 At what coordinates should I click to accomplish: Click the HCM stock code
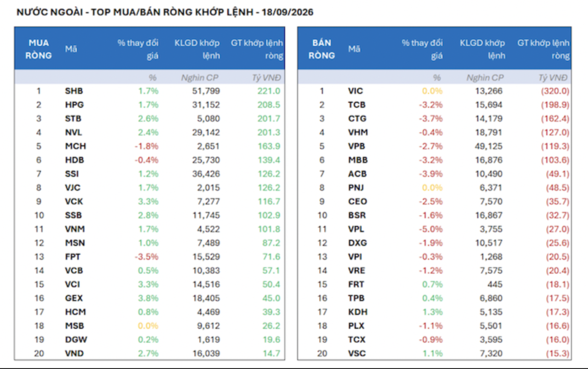click(74, 312)
